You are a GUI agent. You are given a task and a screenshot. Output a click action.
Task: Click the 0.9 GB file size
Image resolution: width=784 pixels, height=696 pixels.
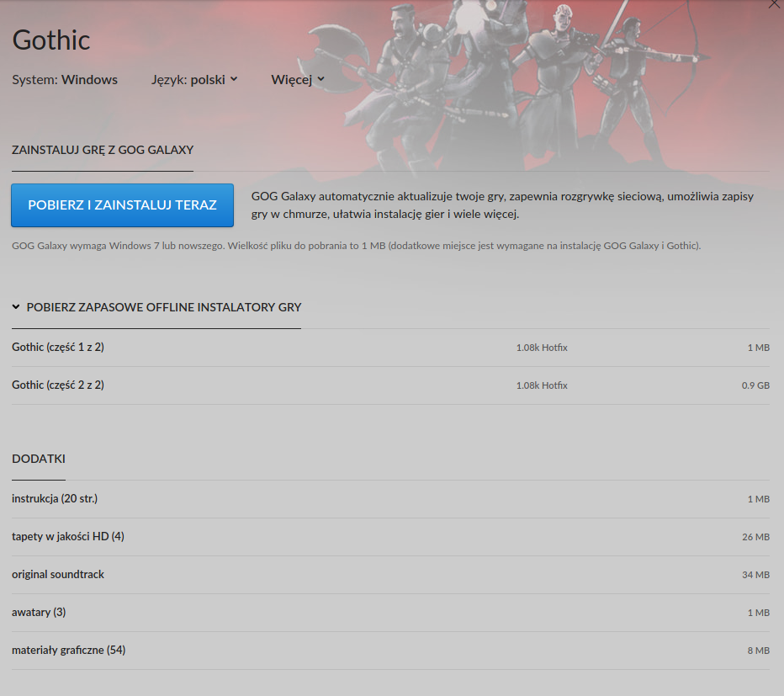[x=755, y=385]
